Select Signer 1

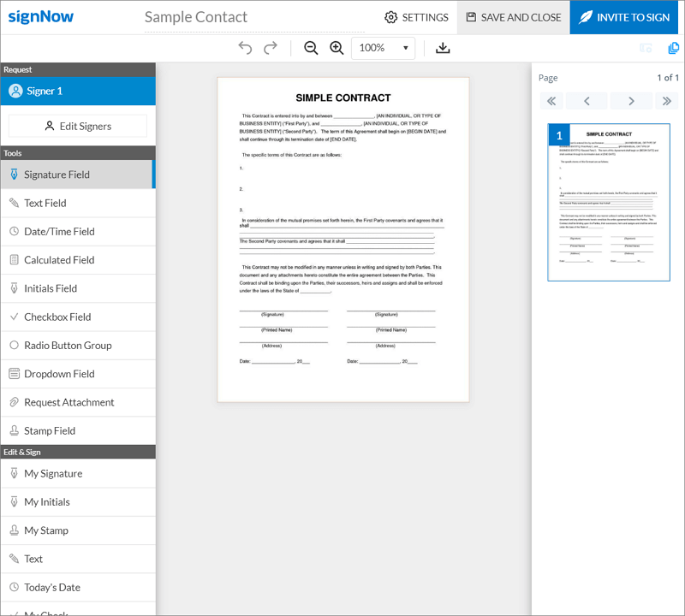point(78,91)
